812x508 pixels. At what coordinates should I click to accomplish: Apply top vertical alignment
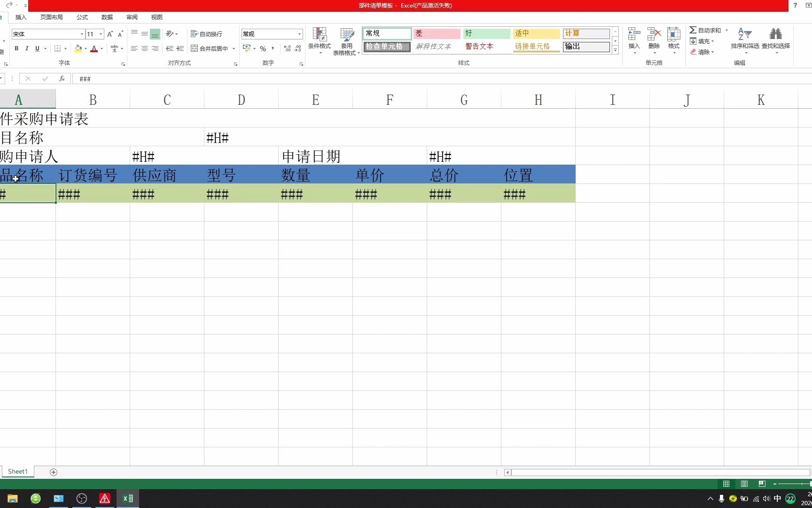[x=134, y=34]
